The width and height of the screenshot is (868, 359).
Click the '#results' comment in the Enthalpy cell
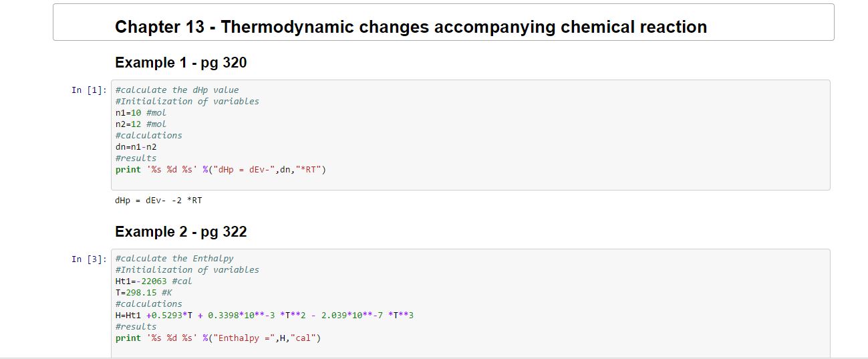(136, 327)
